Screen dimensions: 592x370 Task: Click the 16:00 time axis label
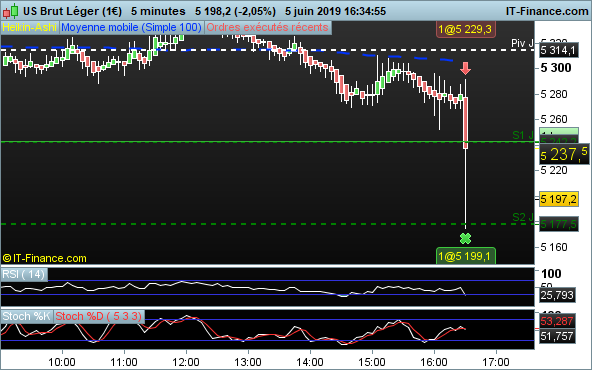click(434, 362)
